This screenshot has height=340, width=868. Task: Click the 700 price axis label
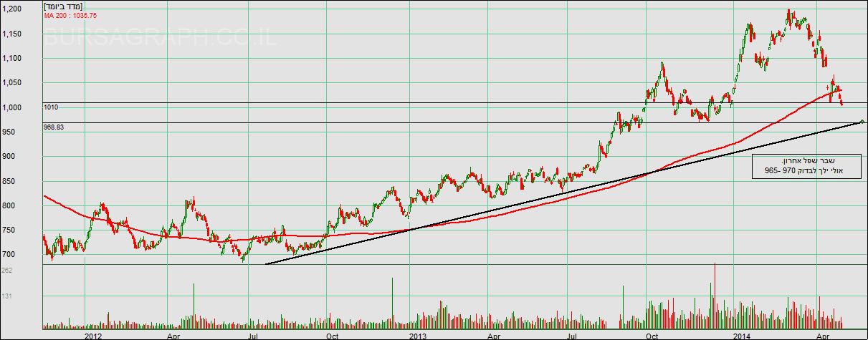8,255
